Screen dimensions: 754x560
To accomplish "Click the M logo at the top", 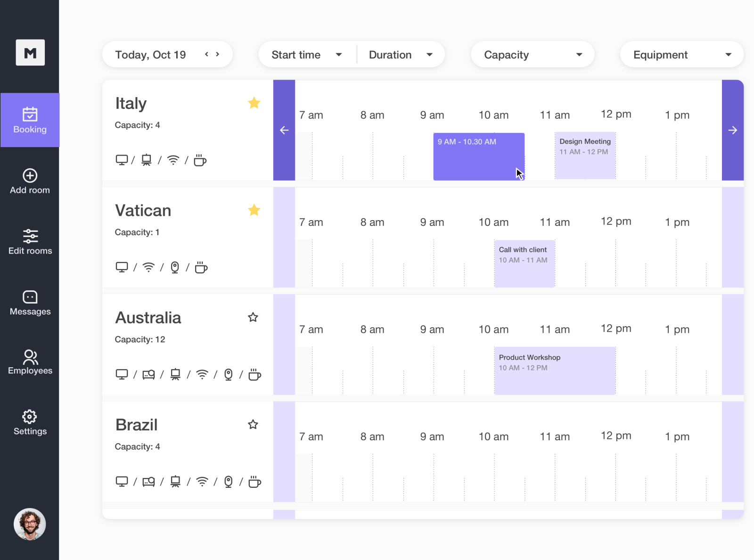I will [30, 52].
